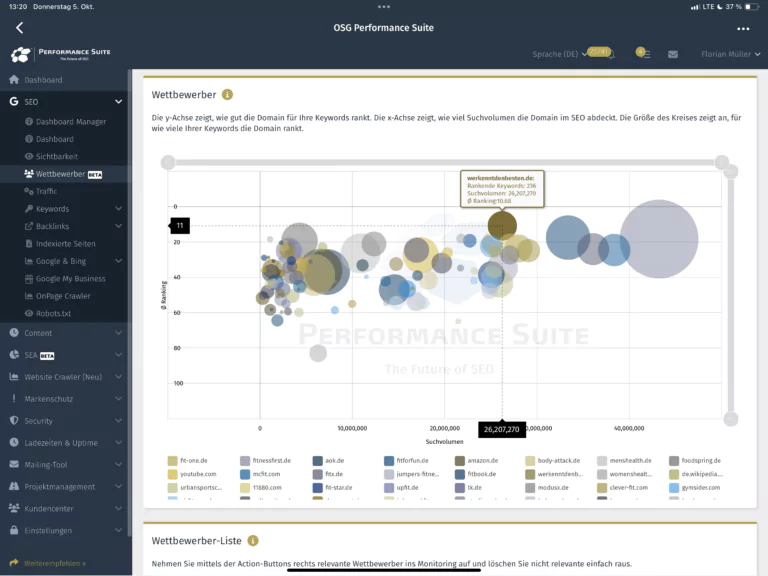This screenshot has width=768, height=576.
Task: Click the Performance Suite logo
Action: tap(62, 53)
